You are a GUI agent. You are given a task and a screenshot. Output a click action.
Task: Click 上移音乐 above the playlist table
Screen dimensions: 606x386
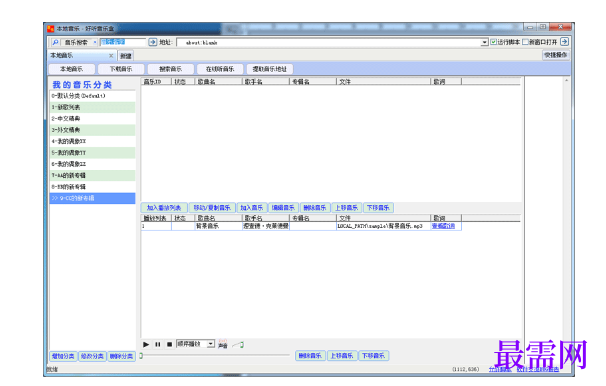click(347, 208)
